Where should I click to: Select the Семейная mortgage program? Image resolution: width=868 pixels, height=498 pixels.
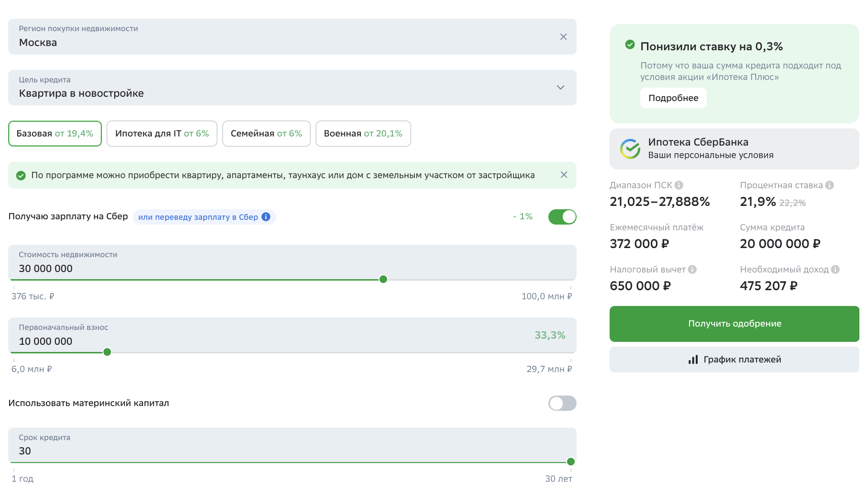point(266,134)
